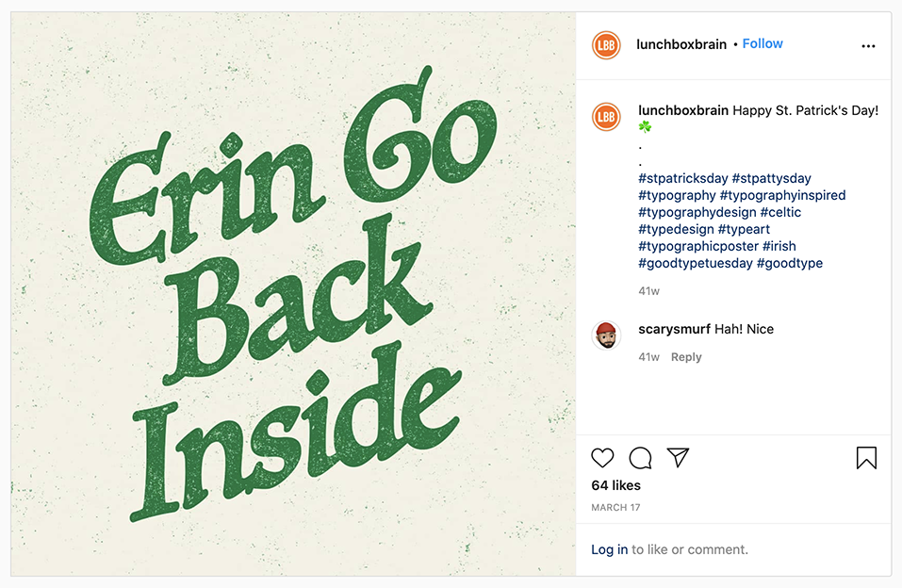Like the post using the heart icon
The width and height of the screenshot is (902, 588).
[x=602, y=458]
